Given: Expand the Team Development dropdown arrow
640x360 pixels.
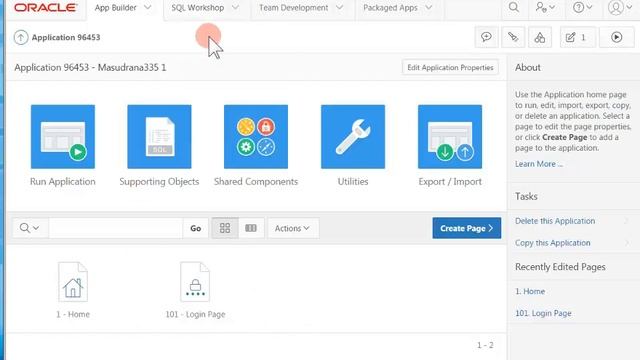Looking at the screenshot, I should [x=339, y=8].
